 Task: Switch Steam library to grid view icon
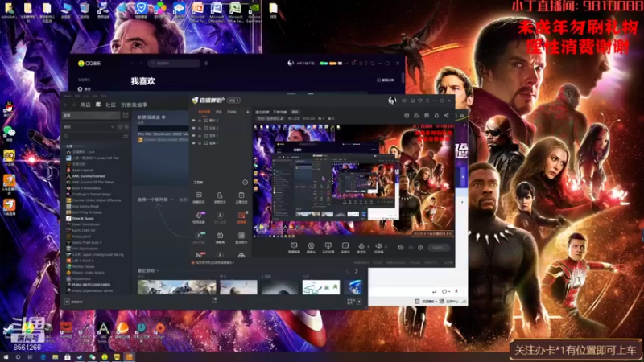[126, 115]
